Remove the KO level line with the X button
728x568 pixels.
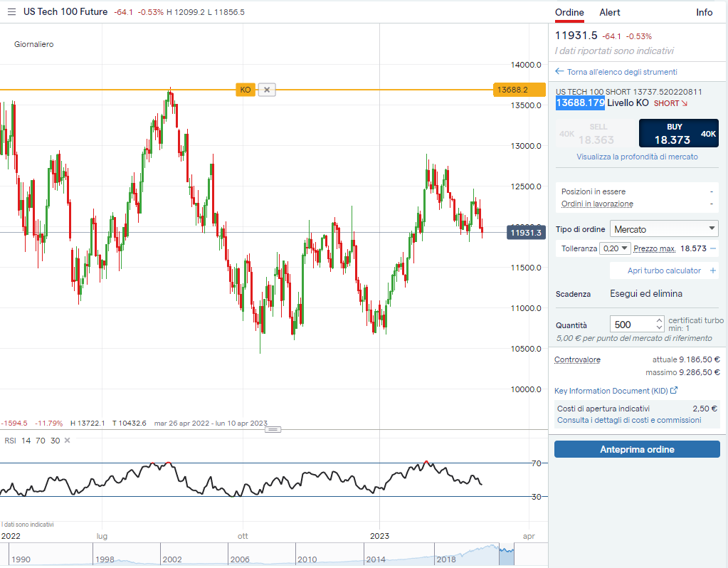click(267, 90)
